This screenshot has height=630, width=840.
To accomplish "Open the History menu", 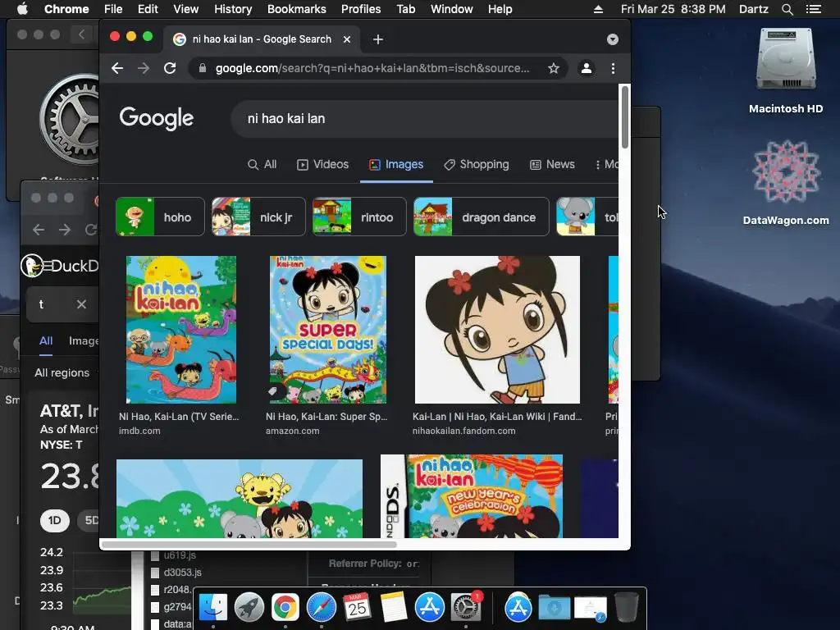I will 233,9.
